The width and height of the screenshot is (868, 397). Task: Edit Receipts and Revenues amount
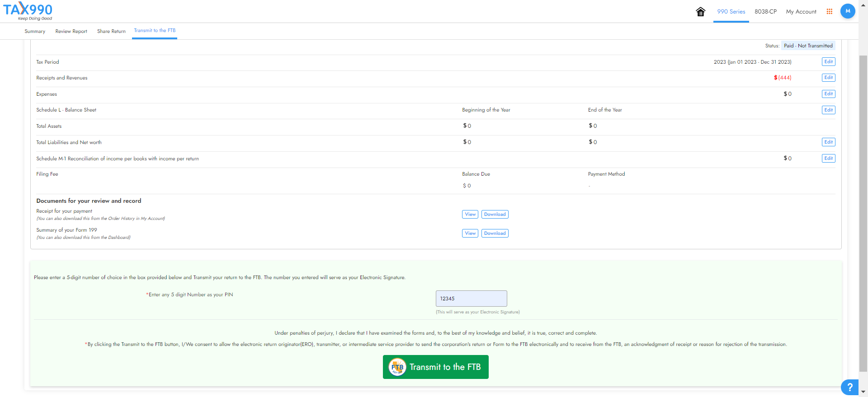click(828, 78)
